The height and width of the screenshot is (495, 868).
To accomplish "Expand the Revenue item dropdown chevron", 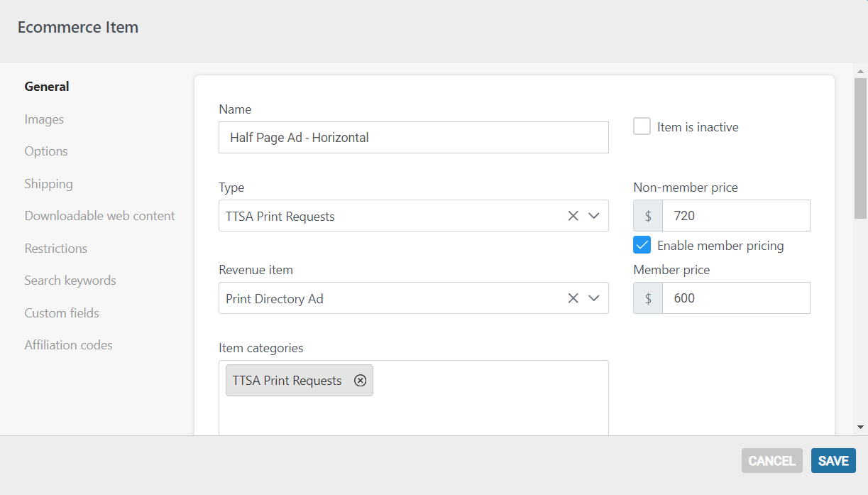I will click(x=594, y=298).
